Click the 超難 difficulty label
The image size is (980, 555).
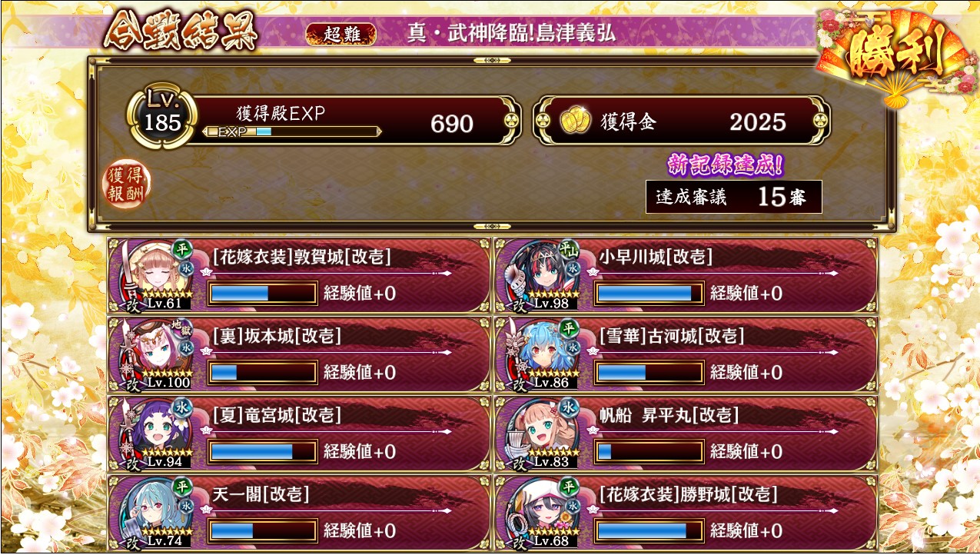(341, 34)
